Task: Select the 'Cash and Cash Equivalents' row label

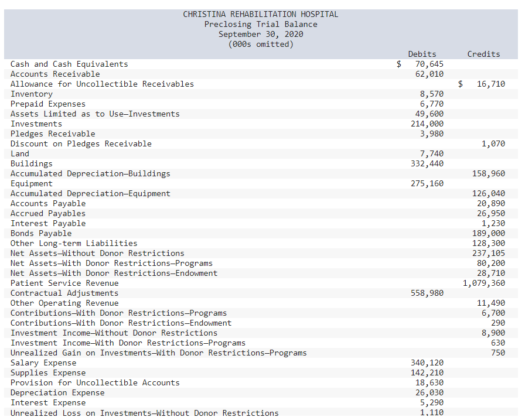Action: point(69,64)
